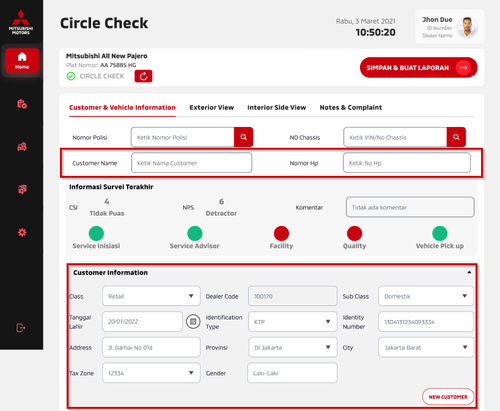Click the Dealer Code field 100170

(x=293, y=296)
